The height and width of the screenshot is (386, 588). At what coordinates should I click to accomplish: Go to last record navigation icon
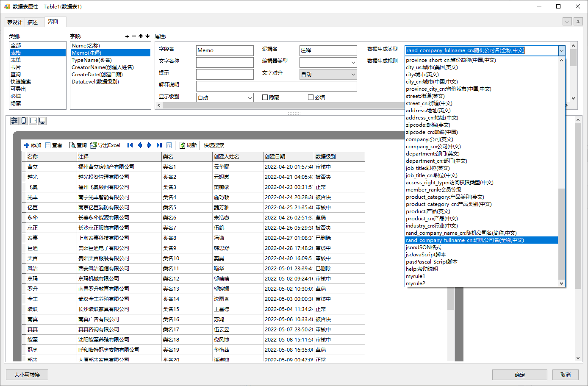(159, 145)
